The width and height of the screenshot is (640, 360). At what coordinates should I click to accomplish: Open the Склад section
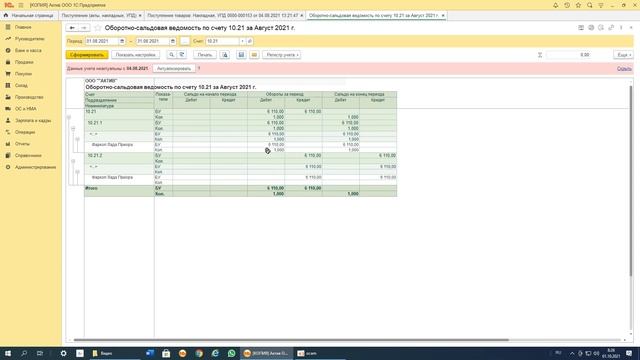pyautogui.click(x=21, y=86)
